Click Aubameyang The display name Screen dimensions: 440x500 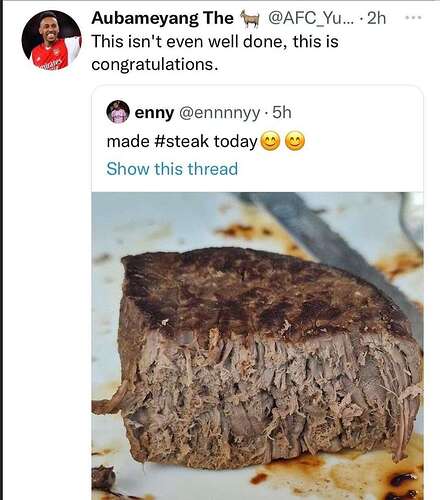point(162,18)
